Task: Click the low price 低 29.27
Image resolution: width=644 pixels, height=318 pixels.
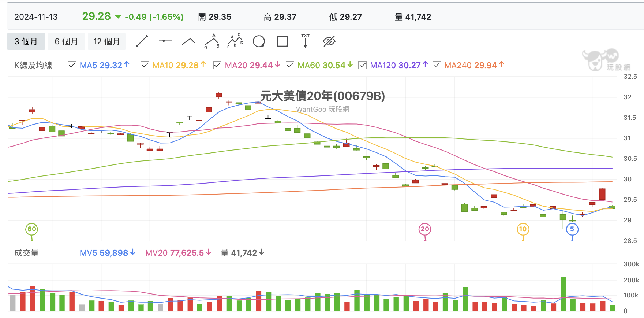Action: coord(346,17)
